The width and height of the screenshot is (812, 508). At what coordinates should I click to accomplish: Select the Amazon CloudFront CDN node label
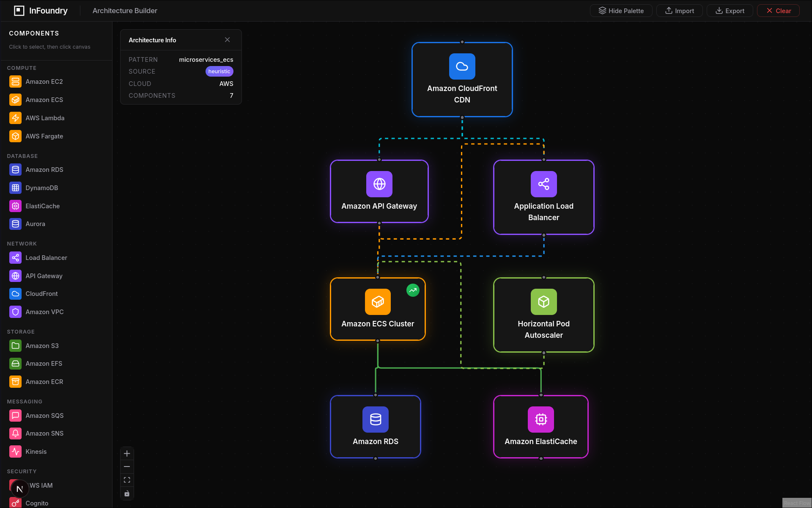coord(462,94)
